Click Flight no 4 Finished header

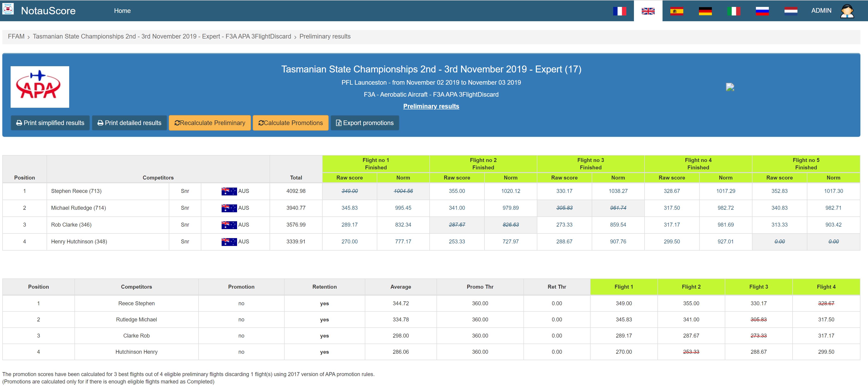point(698,164)
